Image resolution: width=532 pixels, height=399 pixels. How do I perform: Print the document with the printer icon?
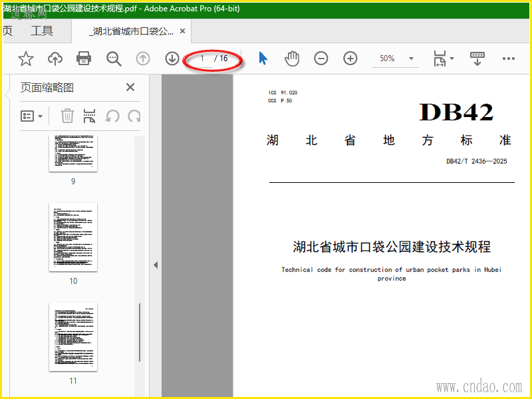pyautogui.click(x=84, y=59)
